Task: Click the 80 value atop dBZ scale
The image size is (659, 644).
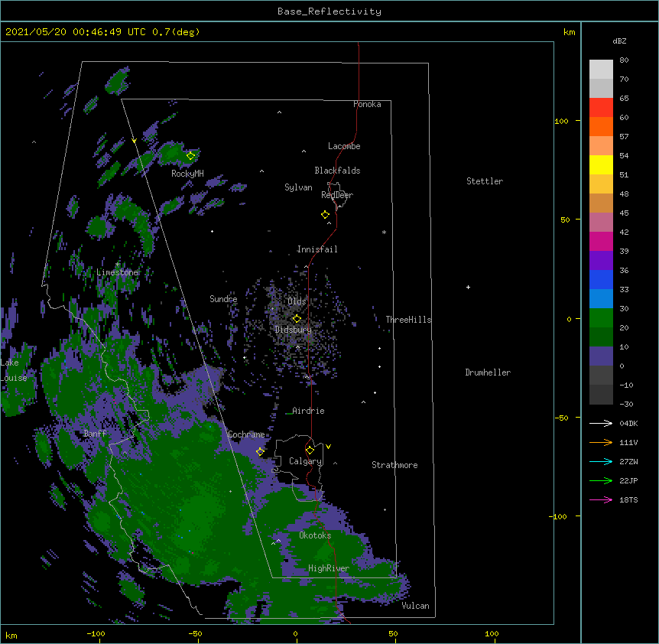Action: [624, 60]
